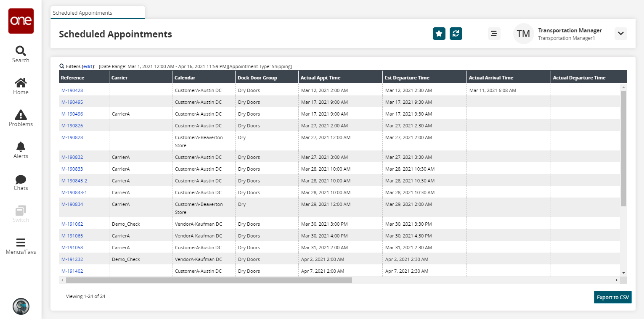Image resolution: width=644 pixels, height=319 pixels.
Task: Click the scroll up arrow
Action: 623,87
